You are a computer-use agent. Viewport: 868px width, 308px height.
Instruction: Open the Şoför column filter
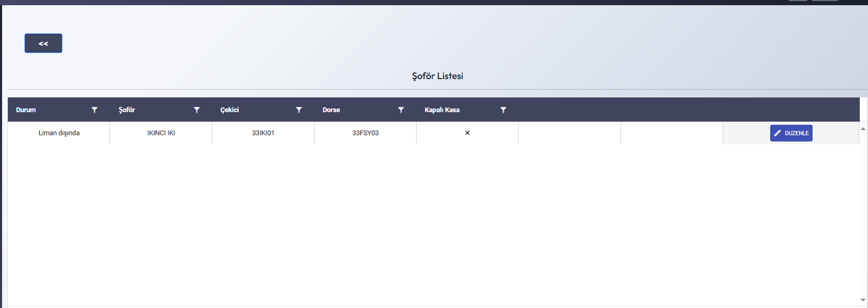(197, 110)
